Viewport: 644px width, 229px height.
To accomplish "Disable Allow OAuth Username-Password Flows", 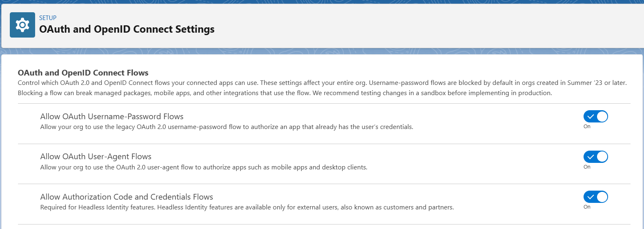I will (x=596, y=117).
